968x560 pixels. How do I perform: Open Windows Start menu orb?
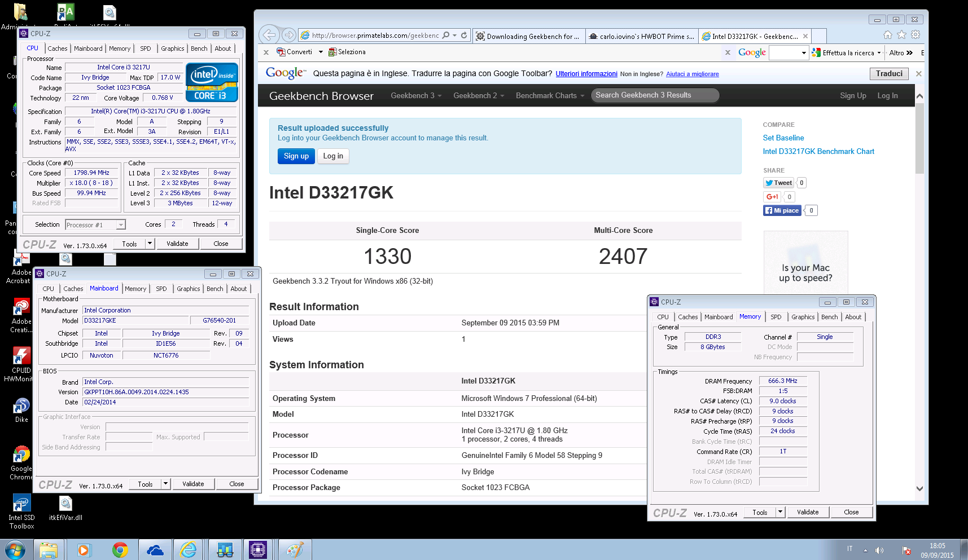(15, 549)
